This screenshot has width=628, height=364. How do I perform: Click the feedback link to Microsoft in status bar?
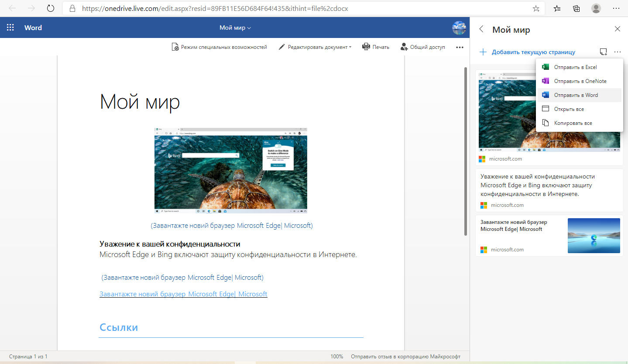[x=405, y=357]
